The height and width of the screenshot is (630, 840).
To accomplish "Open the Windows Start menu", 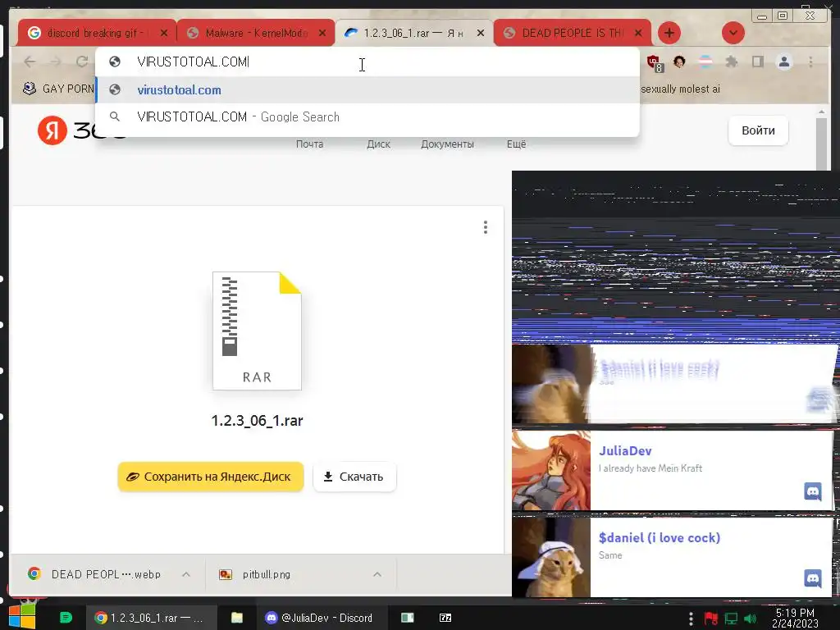I will click(22, 617).
